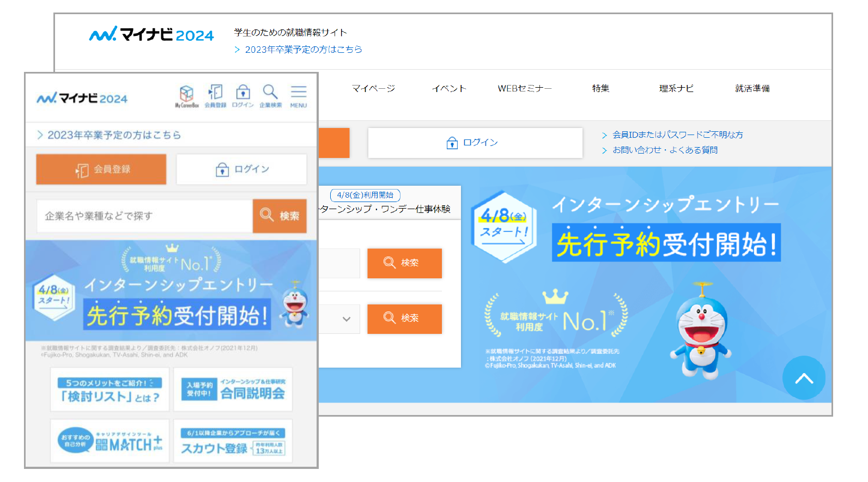
Task: Open 2023年卒業予定の方はこちら link on desktop header
Action: click(299, 50)
